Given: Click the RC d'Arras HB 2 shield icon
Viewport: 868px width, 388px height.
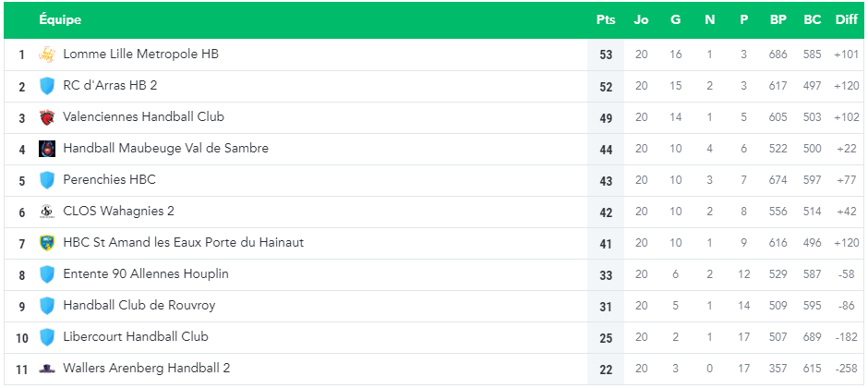Looking at the screenshot, I should 47,86.
